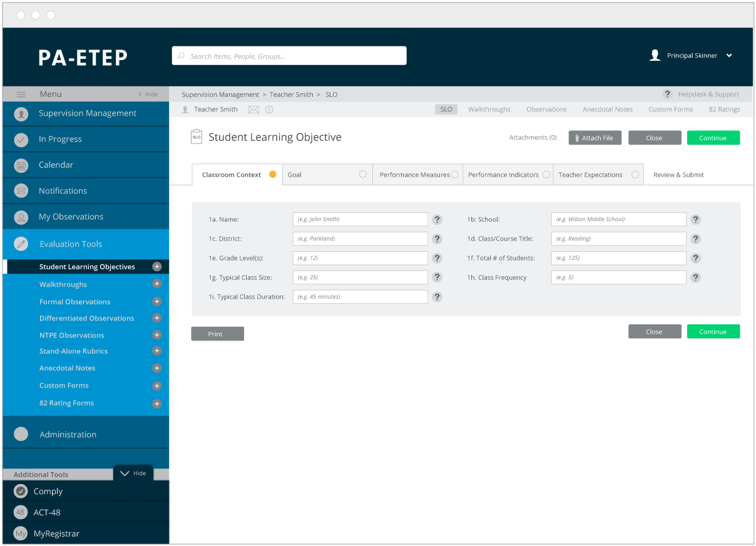Click the Administration circle icon

coord(21,435)
